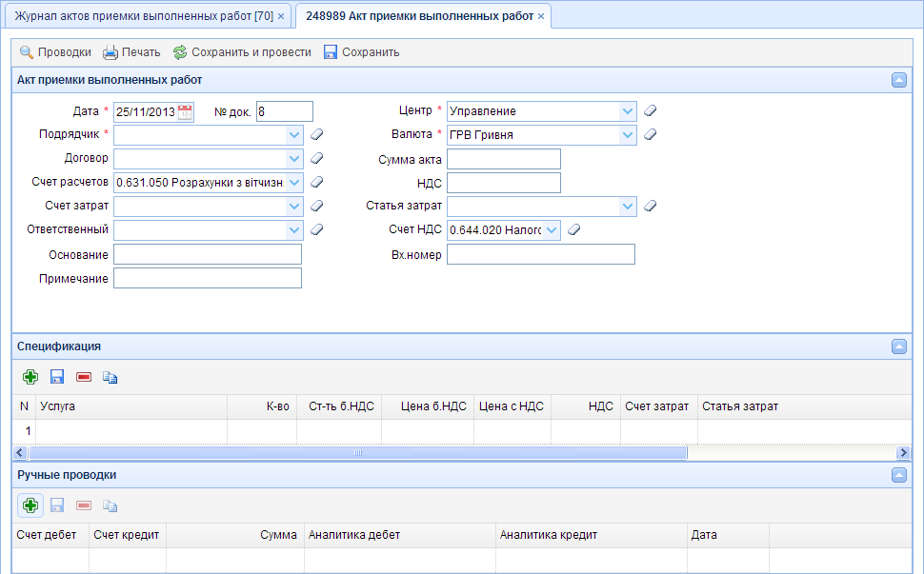Click the Дата input field
924x574 pixels.
coord(145,112)
